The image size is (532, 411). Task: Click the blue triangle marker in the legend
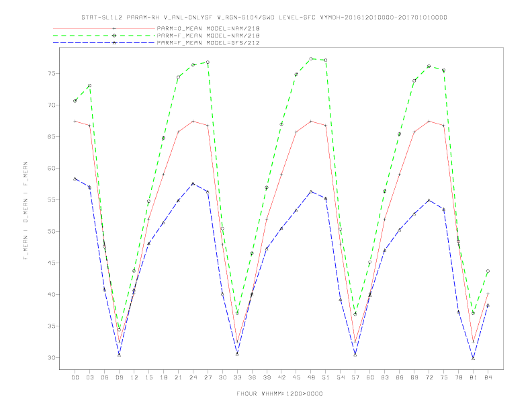114,43
